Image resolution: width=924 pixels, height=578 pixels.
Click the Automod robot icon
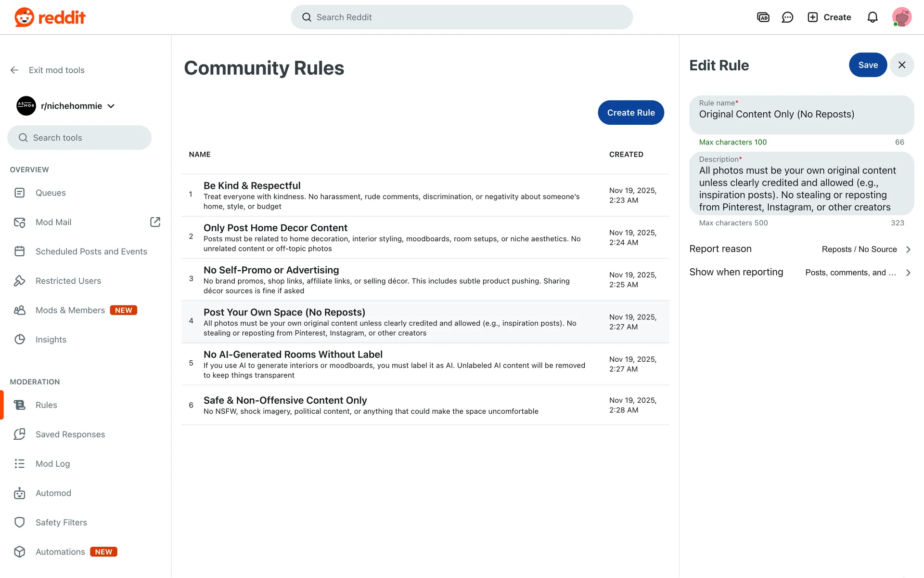click(20, 493)
